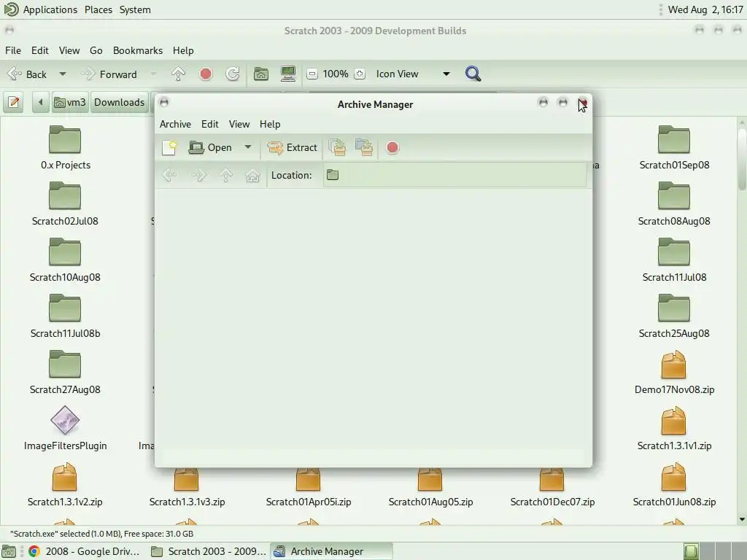
Task: Expand the Back history dropdown arrow
Action: (x=63, y=74)
